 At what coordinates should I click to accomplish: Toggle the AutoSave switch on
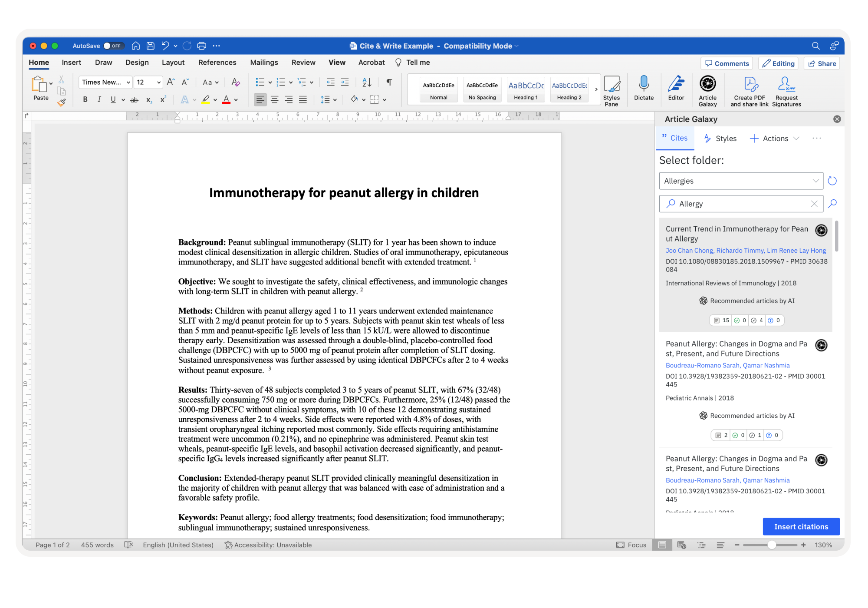coord(115,46)
